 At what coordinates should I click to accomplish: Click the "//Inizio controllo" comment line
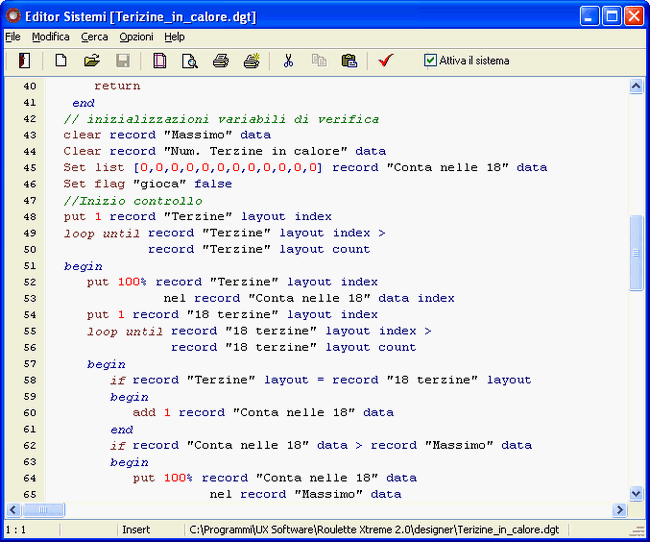click(133, 201)
